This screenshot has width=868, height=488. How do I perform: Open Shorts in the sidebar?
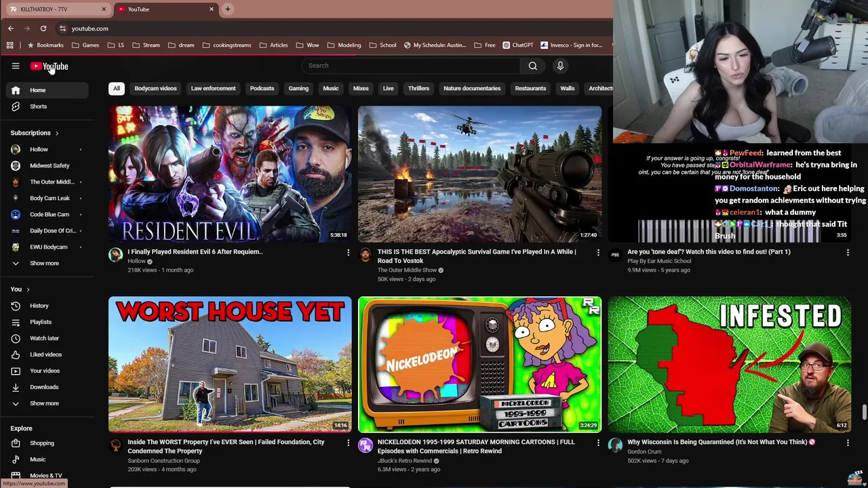[47, 106]
